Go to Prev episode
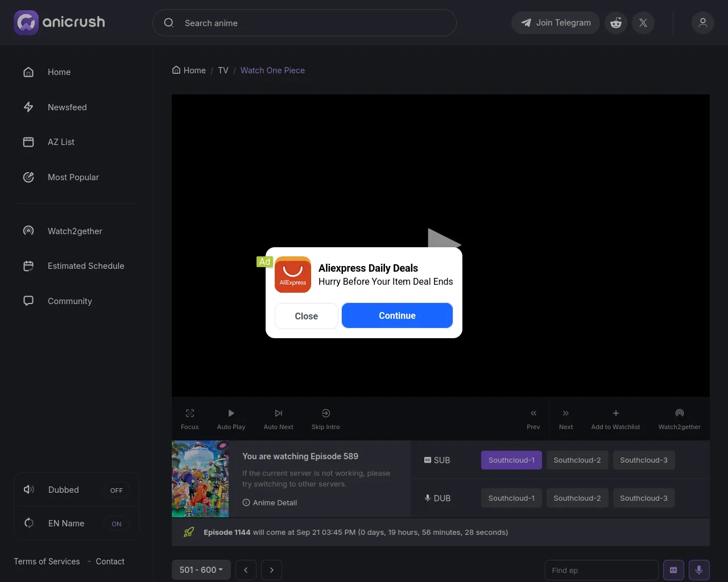 (533, 419)
